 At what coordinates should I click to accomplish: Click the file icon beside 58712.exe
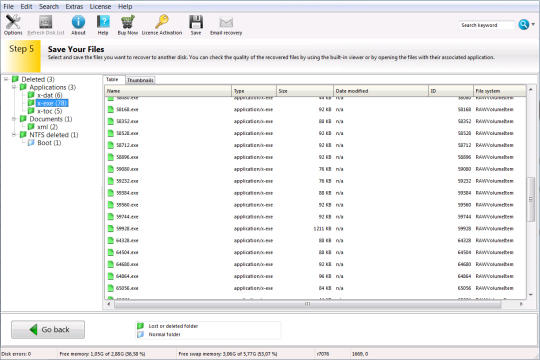pos(111,145)
